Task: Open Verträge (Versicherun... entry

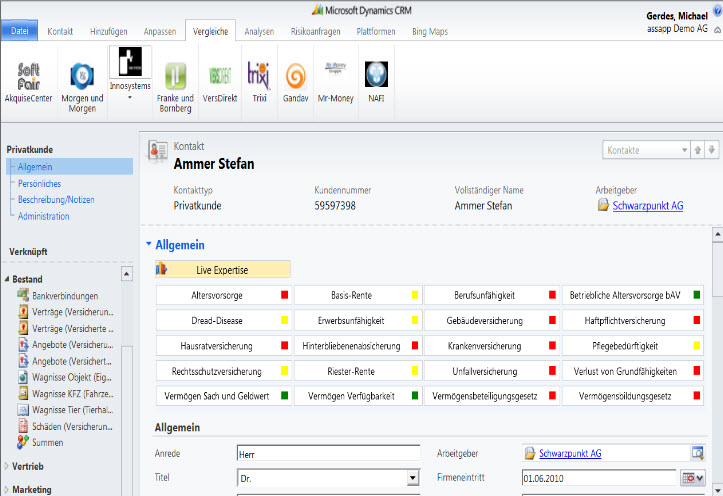Action: click(66, 312)
